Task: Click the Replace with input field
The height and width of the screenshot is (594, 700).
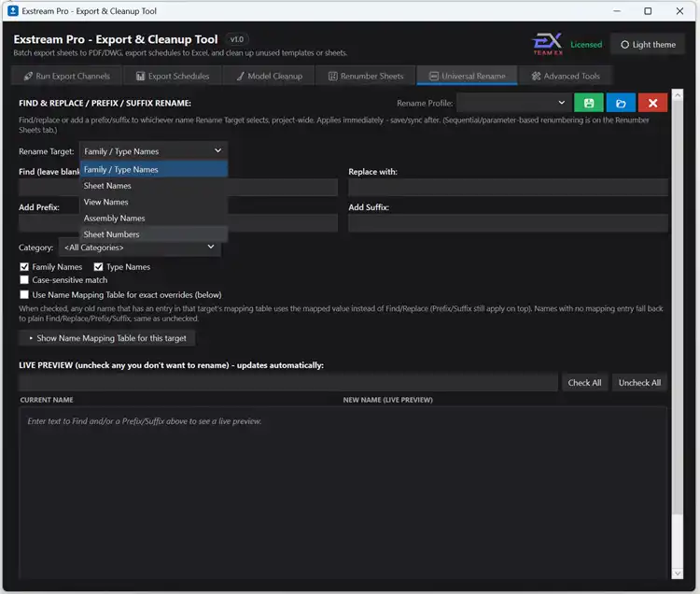Action: 508,188
